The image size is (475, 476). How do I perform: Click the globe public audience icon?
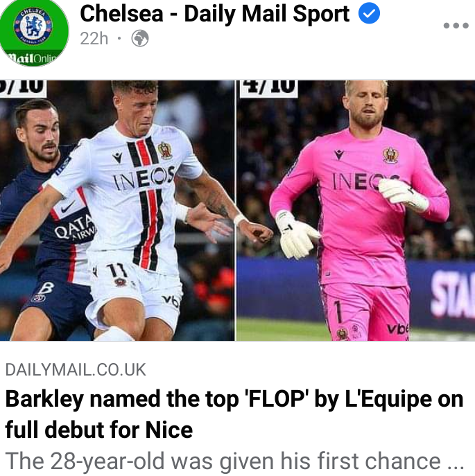click(x=140, y=38)
